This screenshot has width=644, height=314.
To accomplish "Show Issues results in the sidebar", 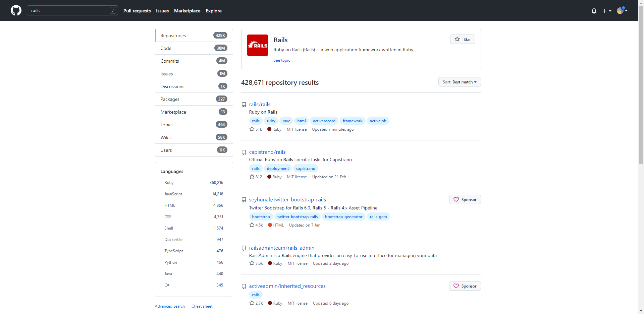I will [x=194, y=74].
